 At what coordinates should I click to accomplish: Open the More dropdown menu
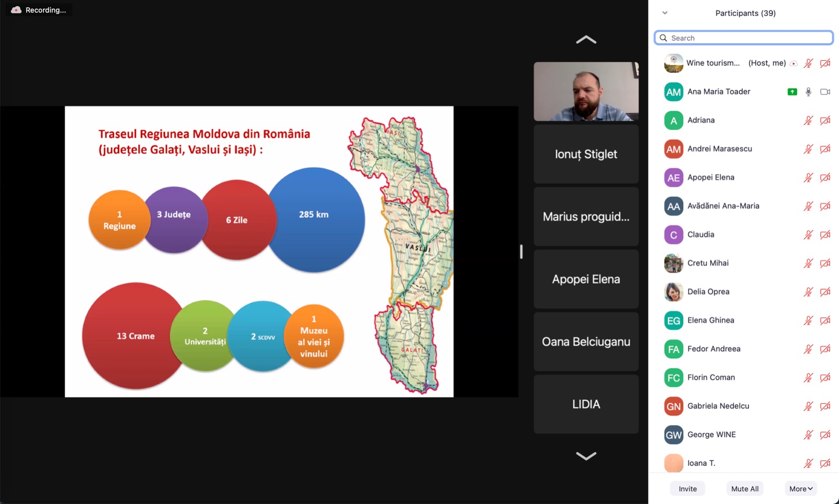point(801,489)
